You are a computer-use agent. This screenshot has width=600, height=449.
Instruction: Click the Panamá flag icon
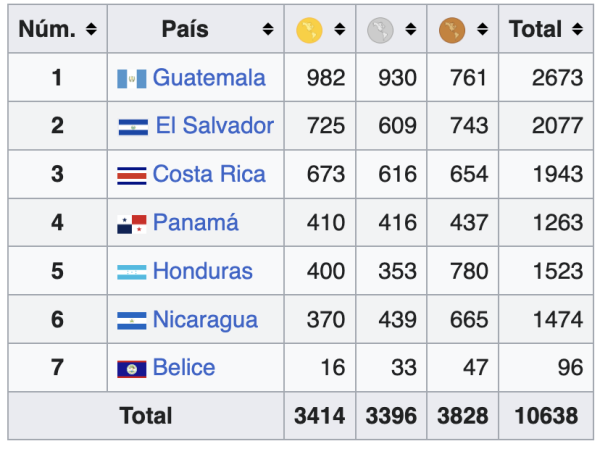coord(132,224)
